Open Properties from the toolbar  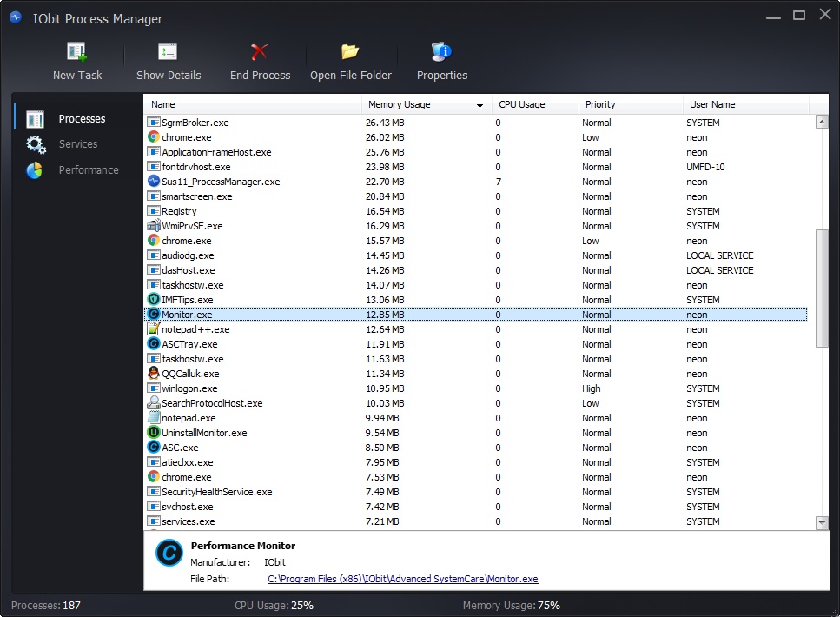point(441,50)
